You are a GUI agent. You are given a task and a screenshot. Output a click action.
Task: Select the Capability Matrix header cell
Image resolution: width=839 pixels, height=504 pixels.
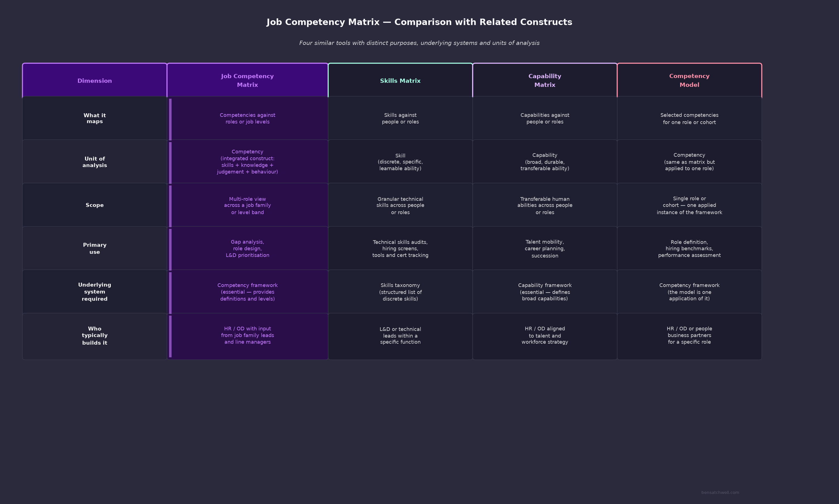[x=545, y=81]
